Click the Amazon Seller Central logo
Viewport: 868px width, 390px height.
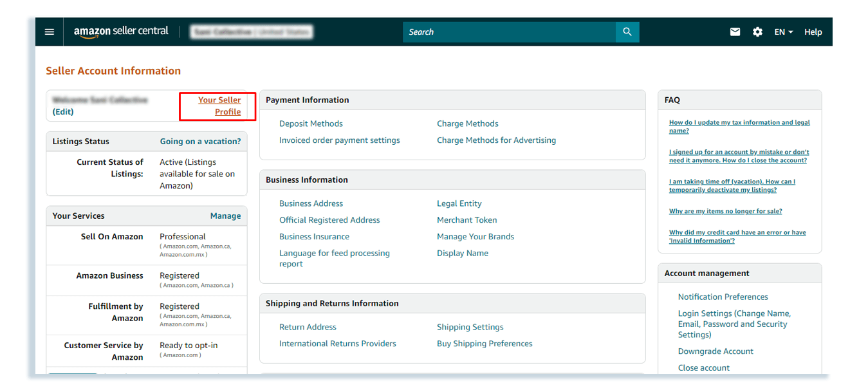[121, 32]
